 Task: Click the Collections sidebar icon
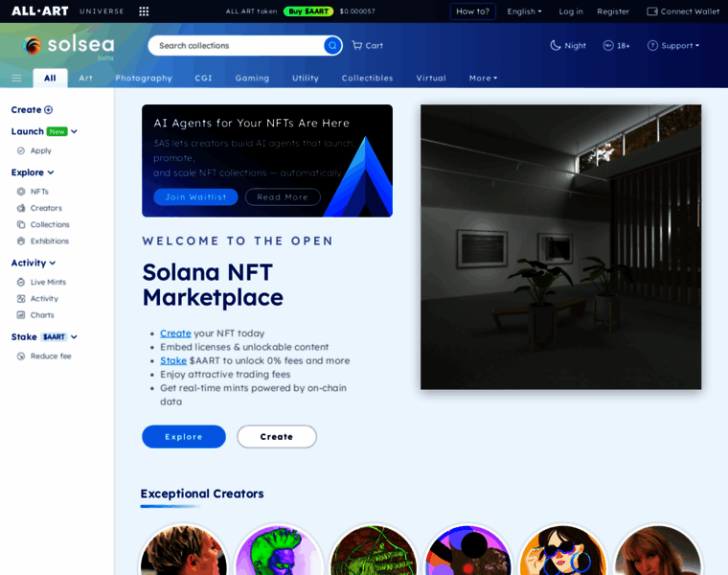pos(21,224)
